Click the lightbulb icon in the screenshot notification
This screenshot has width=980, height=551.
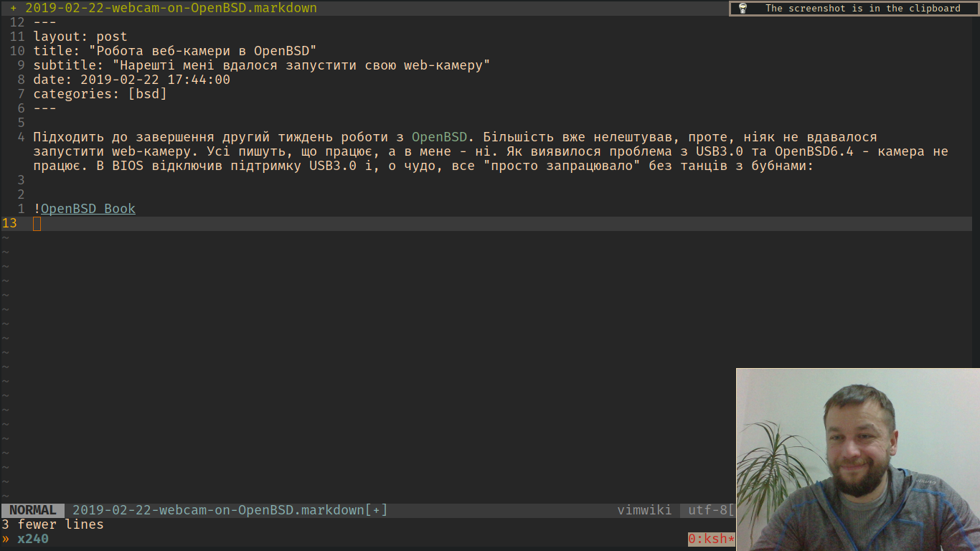pos(743,9)
